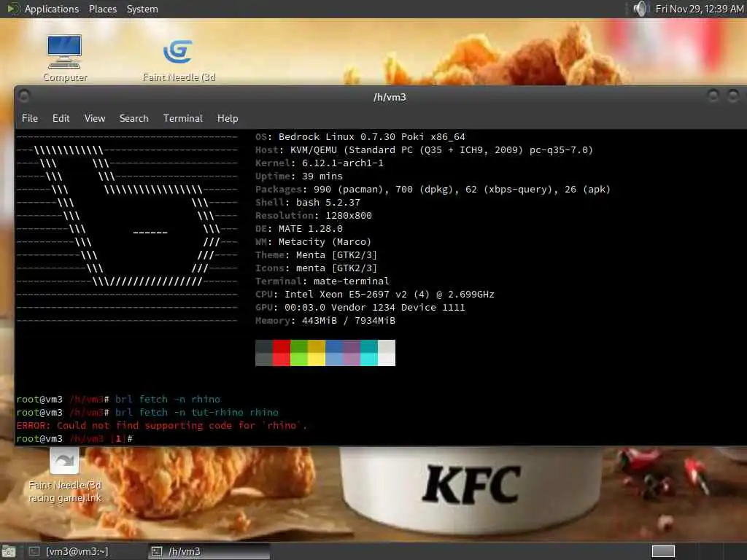Click the 'GPU: 00:03.0 Vendor 1234 Device 1111' line
Image resolution: width=747 pixels, height=560 pixels.
pos(360,307)
